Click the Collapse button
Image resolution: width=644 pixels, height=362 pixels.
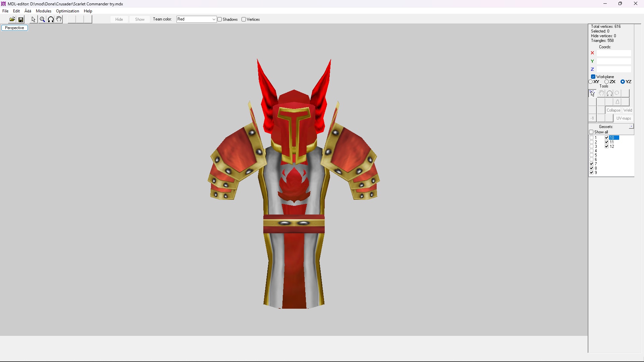613,110
